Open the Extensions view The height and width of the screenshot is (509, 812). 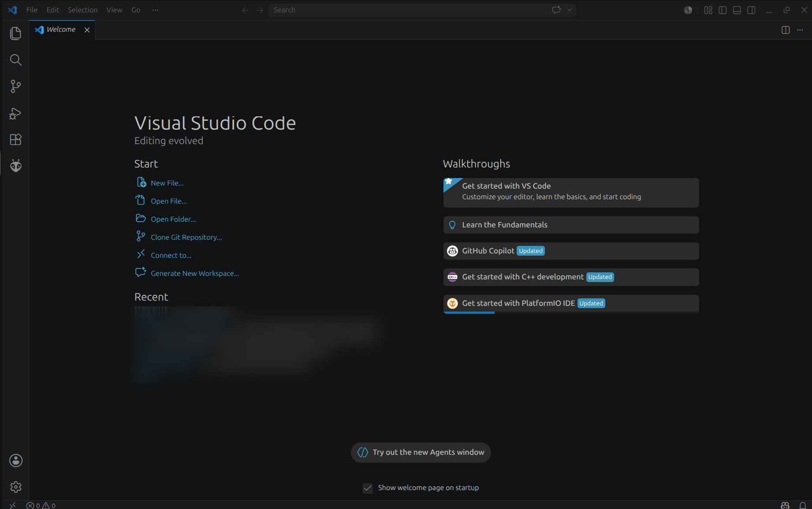[x=15, y=140]
